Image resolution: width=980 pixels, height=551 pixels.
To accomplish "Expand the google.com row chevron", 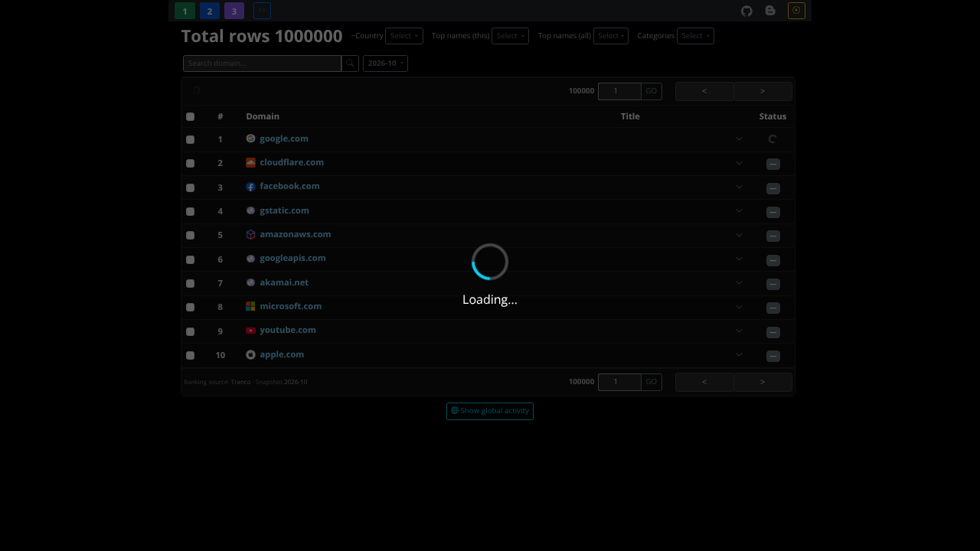I will click(739, 139).
